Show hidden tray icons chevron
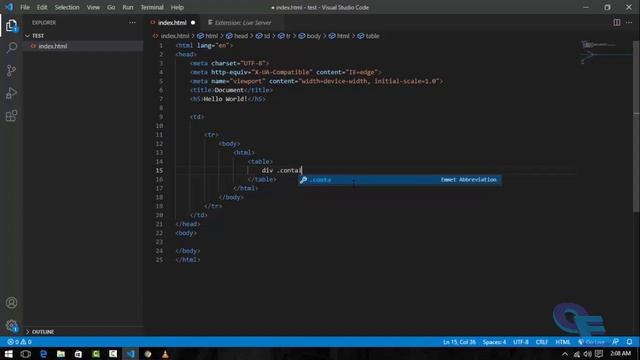Screen dimensions: 640x360 click(x=565, y=354)
